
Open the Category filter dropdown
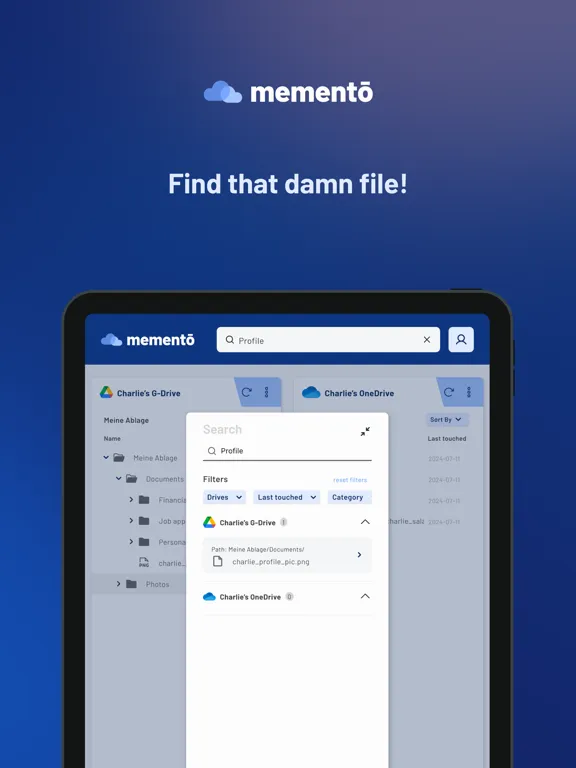349,497
